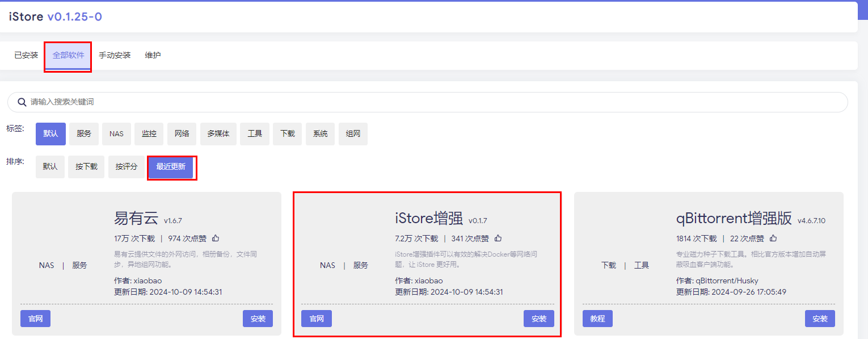Click 服务 category on 易有云 card
Viewport: 868px width, 339px height.
click(x=79, y=265)
